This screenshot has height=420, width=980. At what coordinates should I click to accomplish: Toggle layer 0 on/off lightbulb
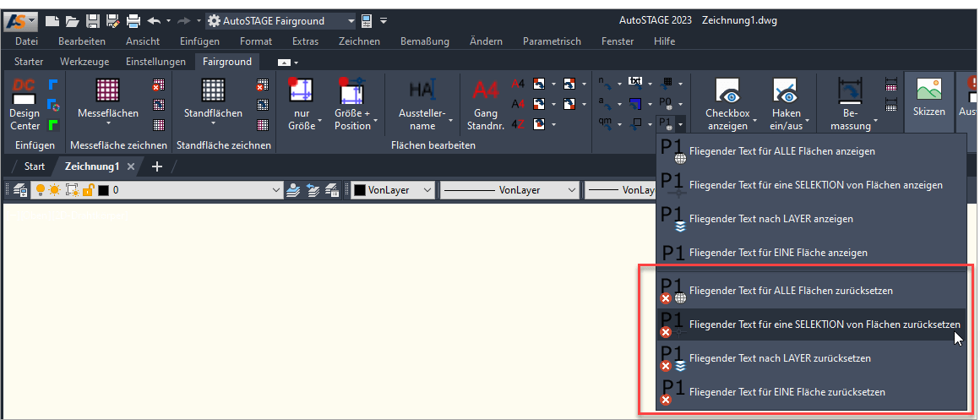[x=40, y=190]
